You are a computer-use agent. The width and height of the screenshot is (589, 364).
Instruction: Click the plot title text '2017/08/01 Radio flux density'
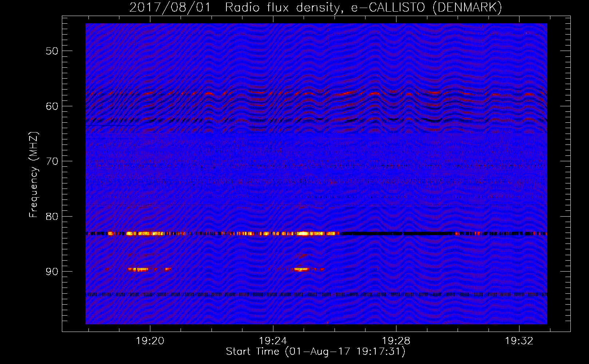click(x=235, y=8)
